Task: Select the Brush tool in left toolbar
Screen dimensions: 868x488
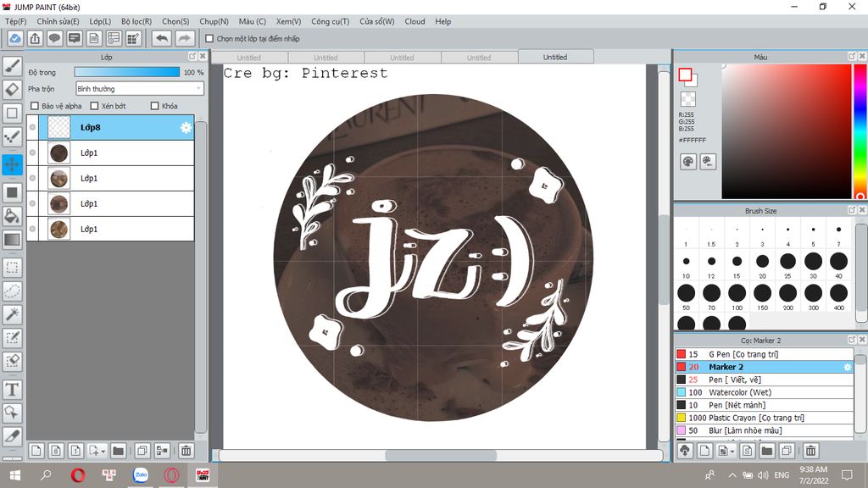Action: click(x=12, y=66)
